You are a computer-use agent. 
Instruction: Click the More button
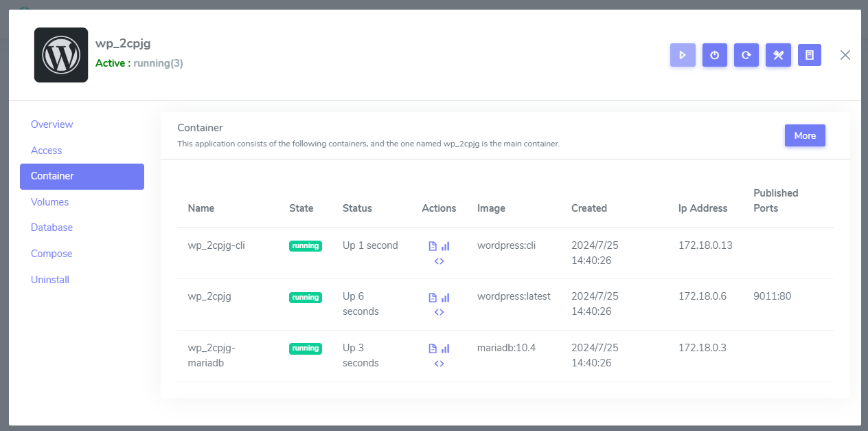(x=805, y=135)
